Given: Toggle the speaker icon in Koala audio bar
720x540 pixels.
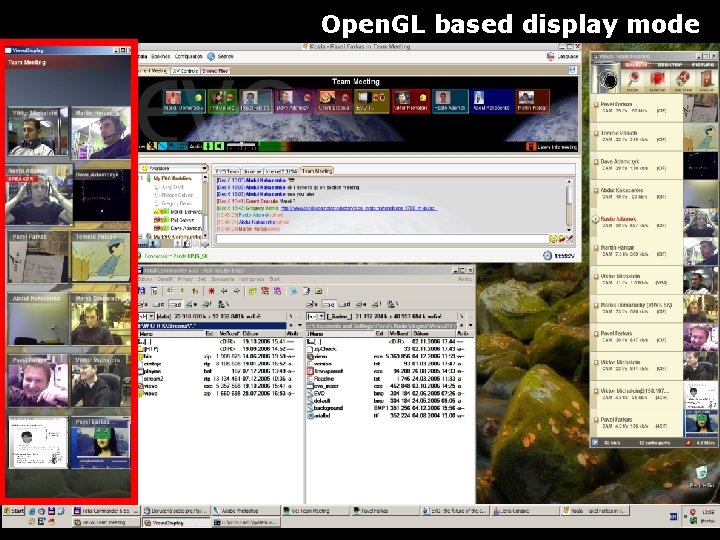Looking at the screenshot, I should pyautogui.click(x=219, y=146).
